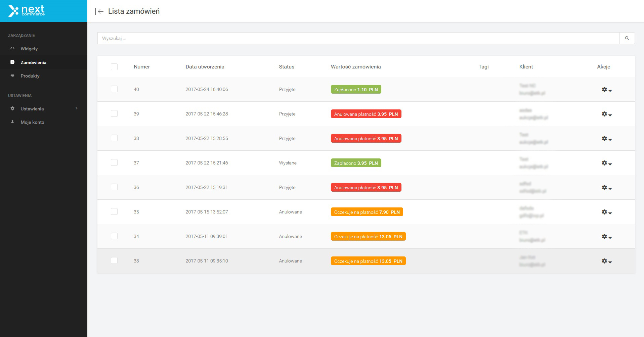The height and width of the screenshot is (337, 644).
Task: Open actions gear dropdown for order 39
Action: [606, 114]
